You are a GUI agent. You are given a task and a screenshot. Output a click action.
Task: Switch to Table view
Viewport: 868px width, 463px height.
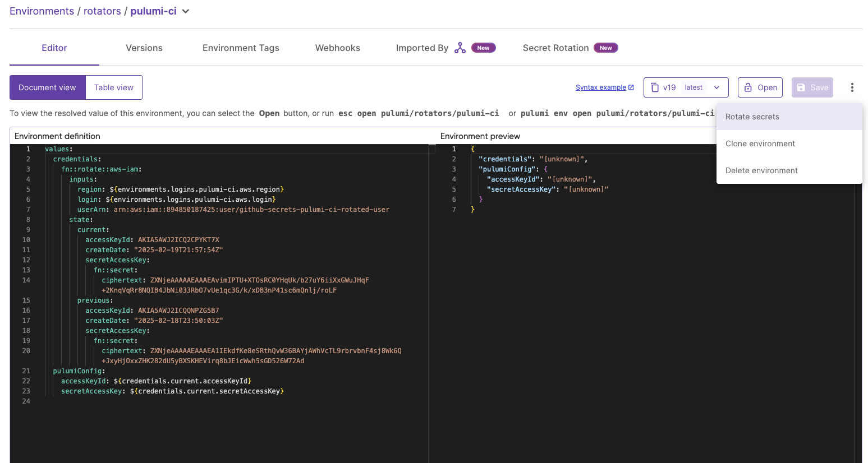[114, 87]
